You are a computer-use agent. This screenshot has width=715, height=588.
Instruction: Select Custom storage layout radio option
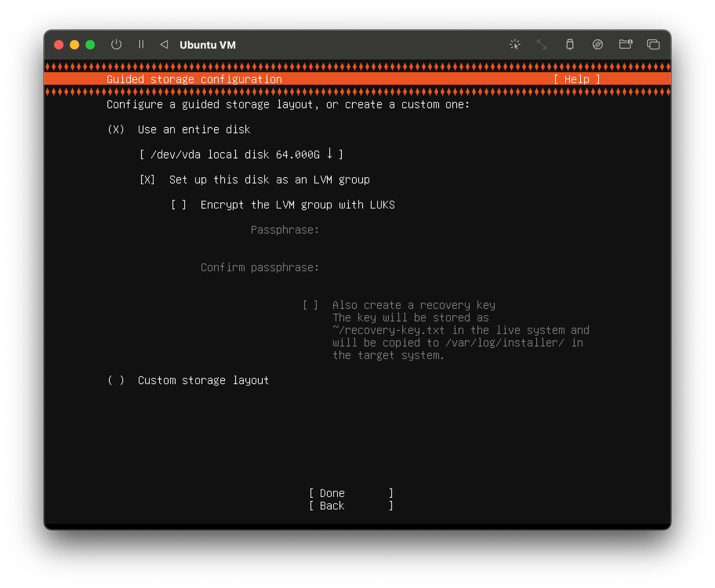pos(116,380)
